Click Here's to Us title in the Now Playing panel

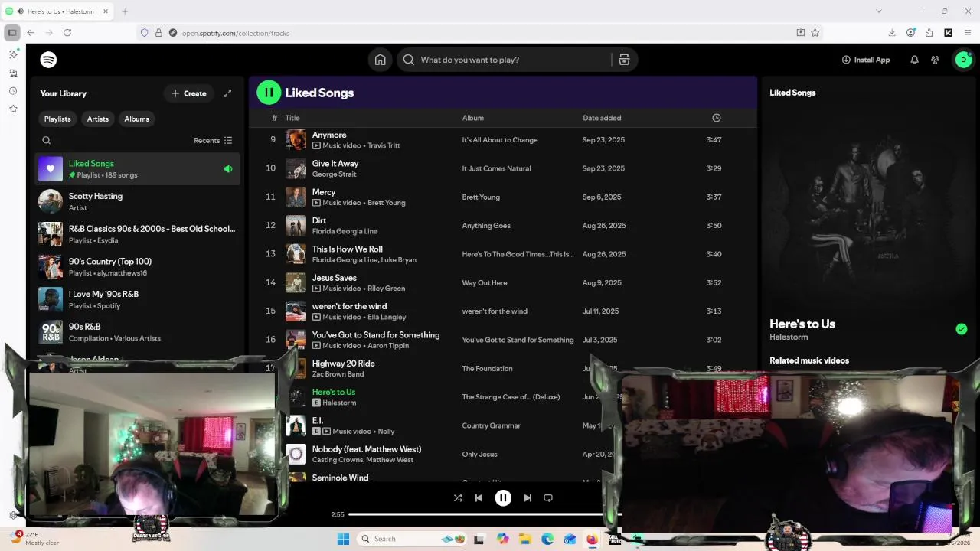pyautogui.click(x=802, y=324)
